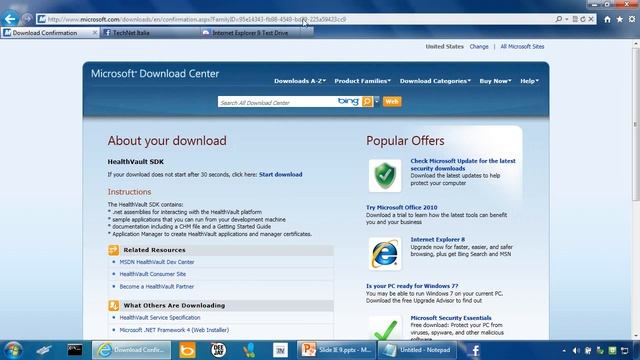Click the orange Bing search magnifier button
Viewport: 640px width, 360px height.
367,101
